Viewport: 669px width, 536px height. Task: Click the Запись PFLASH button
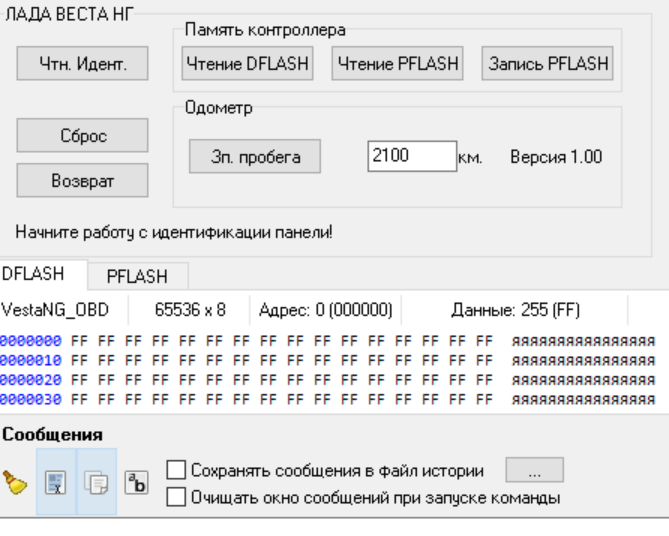pos(547,64)
